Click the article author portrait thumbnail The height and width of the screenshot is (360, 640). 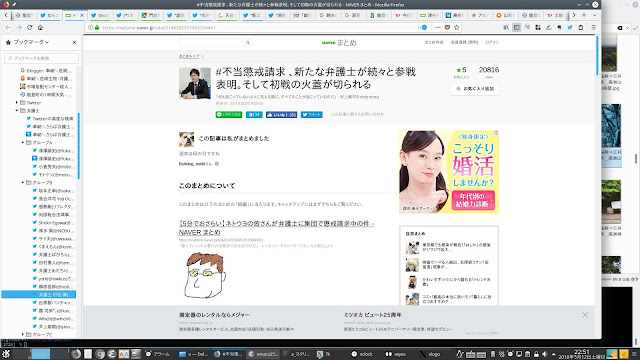(x=195, y=83)
